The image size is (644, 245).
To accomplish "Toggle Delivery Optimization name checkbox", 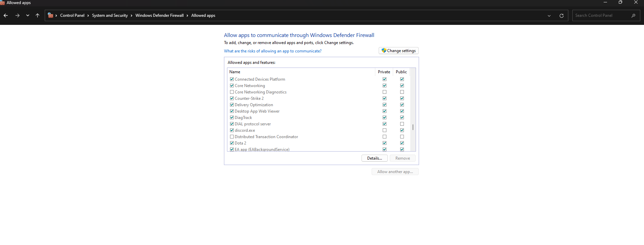I will click(x=232, y=105).
